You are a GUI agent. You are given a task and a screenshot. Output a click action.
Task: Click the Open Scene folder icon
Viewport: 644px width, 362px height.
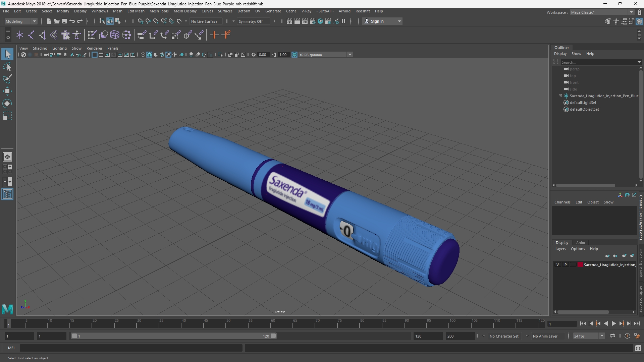coord(56,21)
